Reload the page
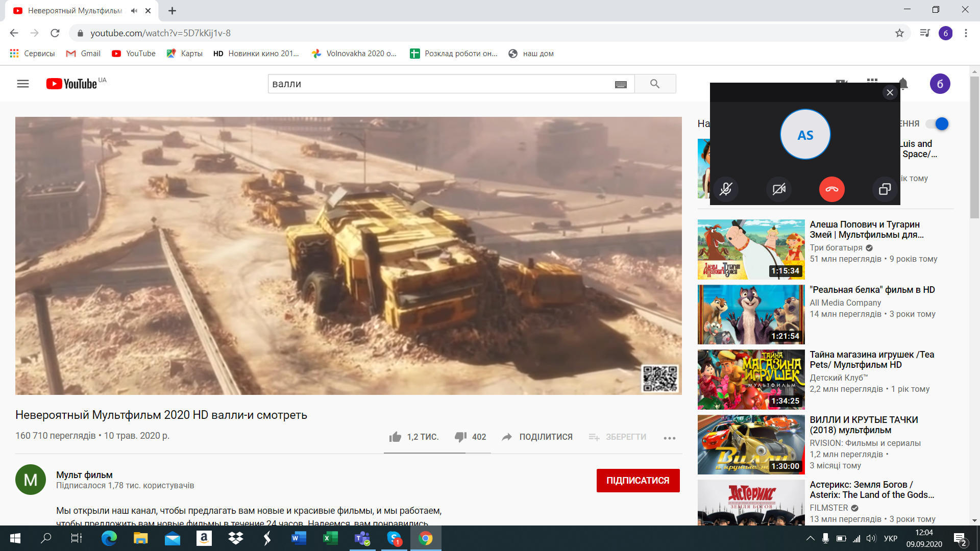980x551 pixels. 55,33
